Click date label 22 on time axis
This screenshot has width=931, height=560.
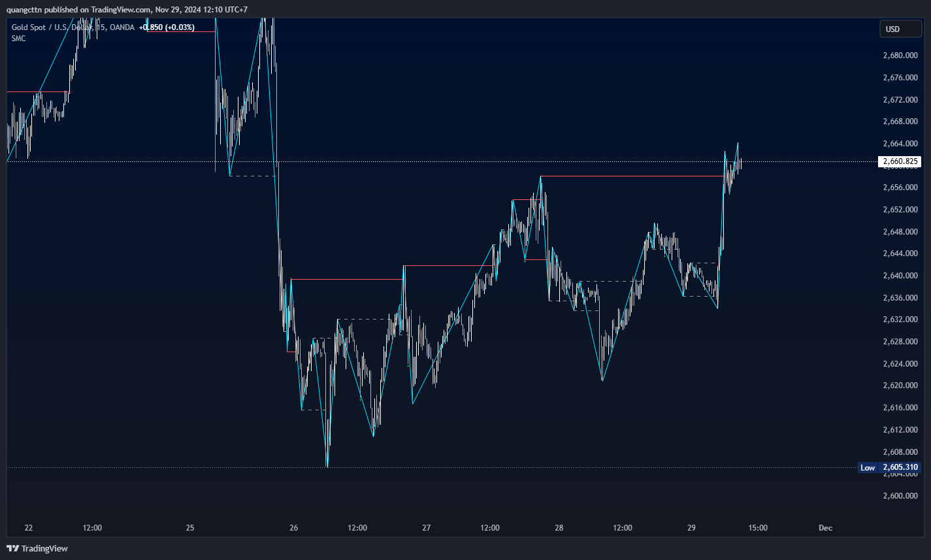(28, 528)
